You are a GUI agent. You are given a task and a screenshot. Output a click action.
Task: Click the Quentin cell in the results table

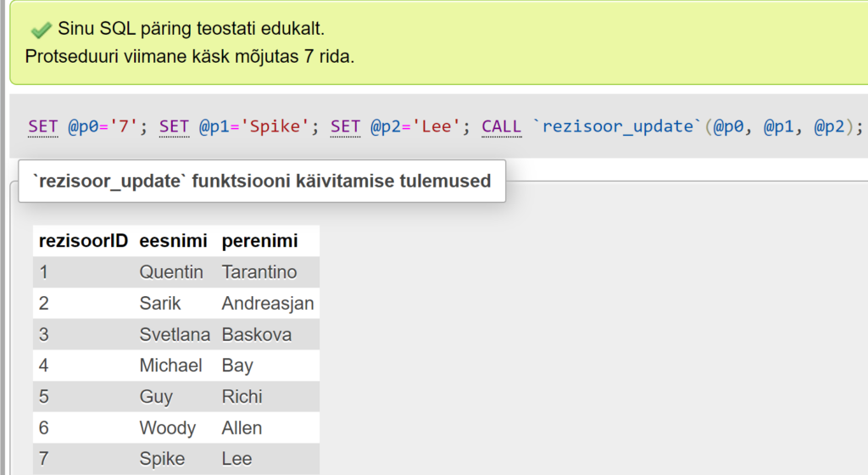tap(171, 272)
